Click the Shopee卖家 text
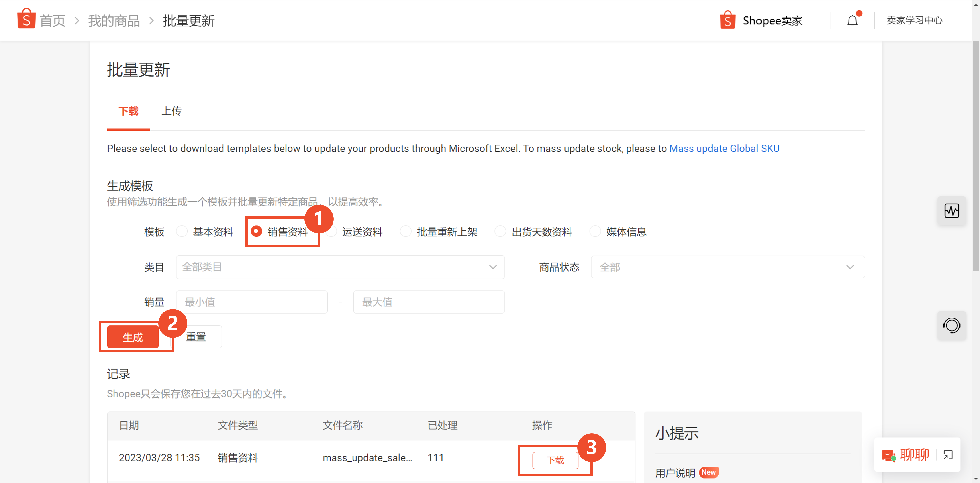 773,20
